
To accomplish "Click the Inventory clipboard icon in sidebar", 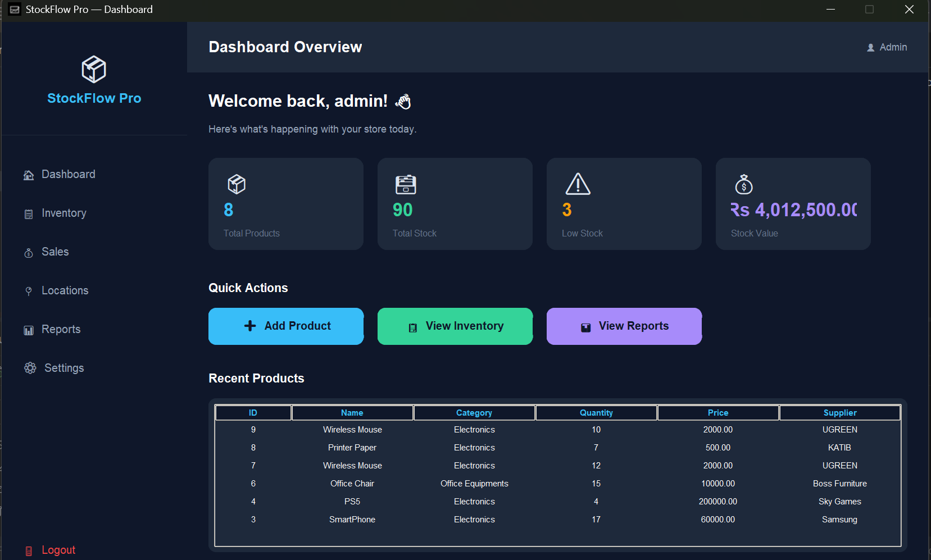I will coord(29,214).
